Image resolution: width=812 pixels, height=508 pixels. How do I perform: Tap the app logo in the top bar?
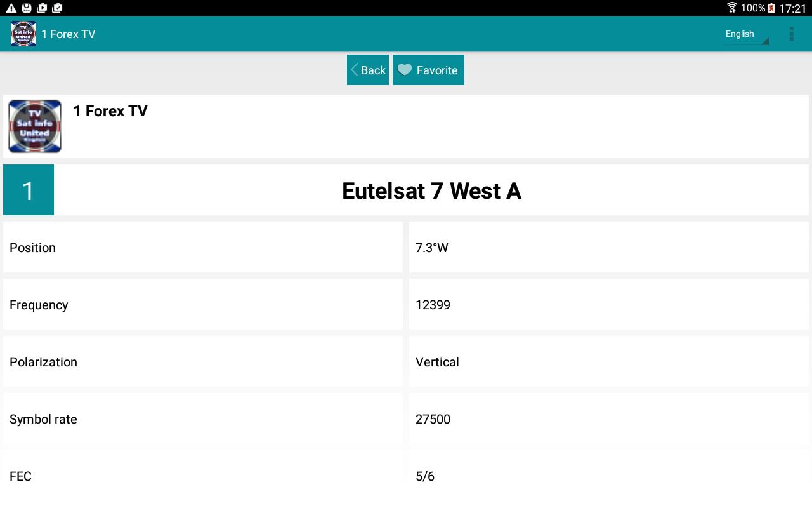pyautogui.click(x=23, y=34)
